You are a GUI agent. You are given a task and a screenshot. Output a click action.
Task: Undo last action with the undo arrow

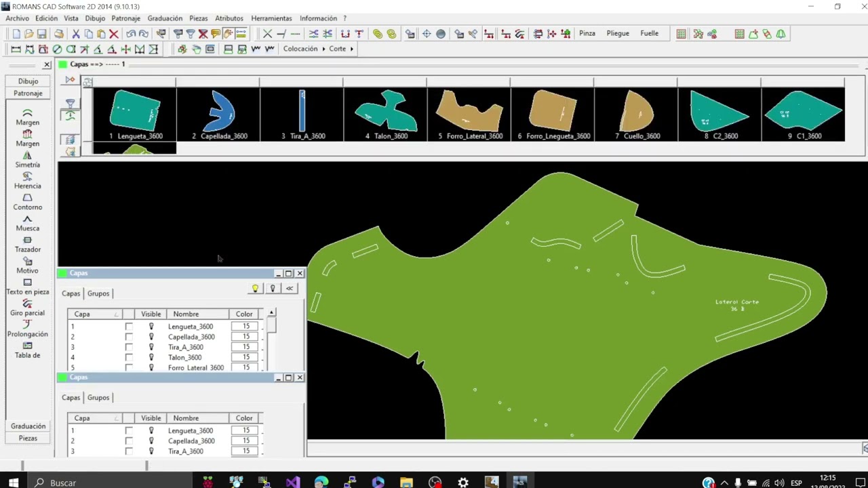[131, 34]
